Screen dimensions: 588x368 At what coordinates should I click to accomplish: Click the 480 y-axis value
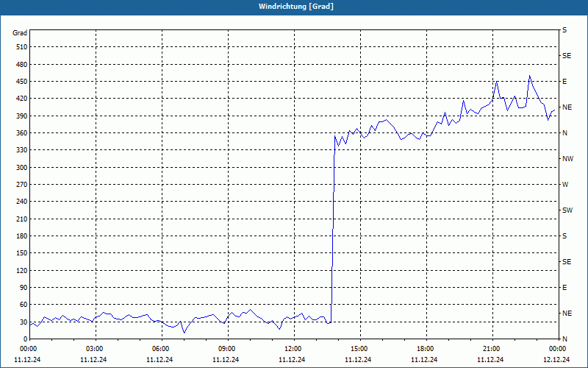pyautogui.click(x=22, y=64)
